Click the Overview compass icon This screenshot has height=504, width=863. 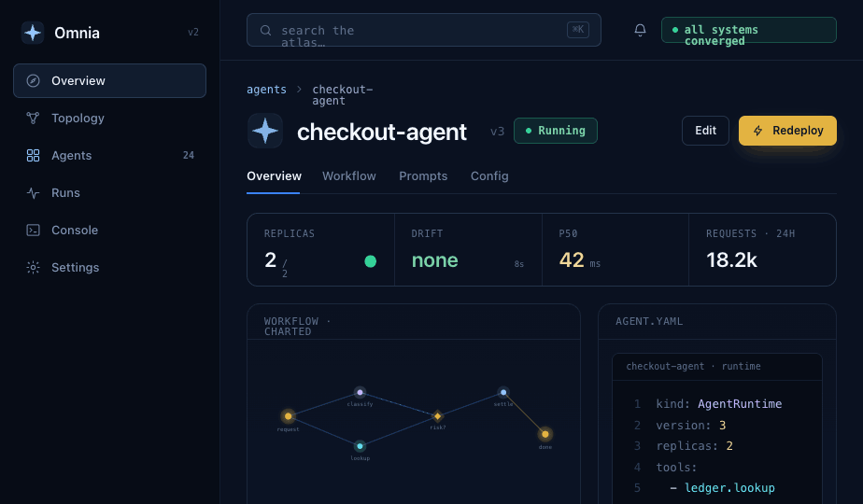click(x=33, y=81)
